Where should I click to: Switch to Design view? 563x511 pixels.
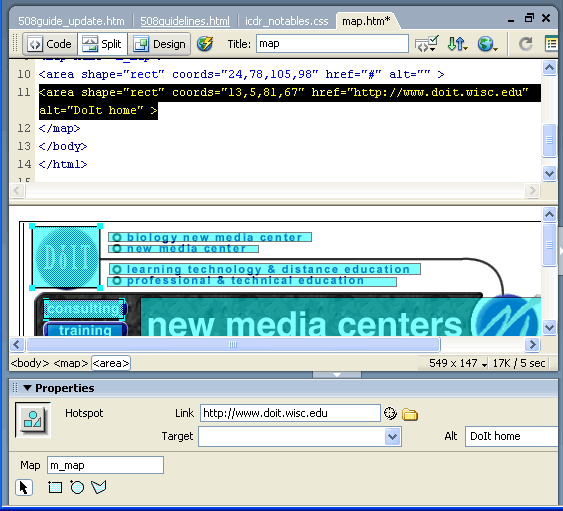coord(159,44)
